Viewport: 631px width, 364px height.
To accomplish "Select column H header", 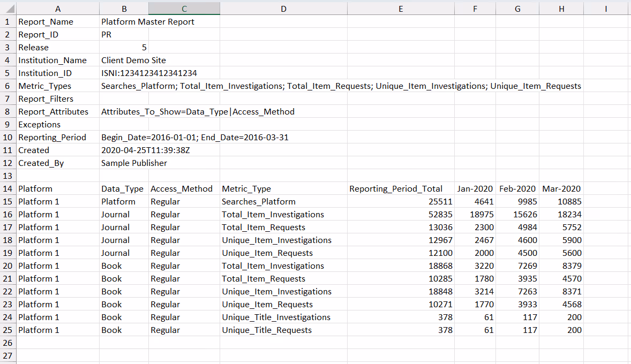I will click(x=561, y=9).
